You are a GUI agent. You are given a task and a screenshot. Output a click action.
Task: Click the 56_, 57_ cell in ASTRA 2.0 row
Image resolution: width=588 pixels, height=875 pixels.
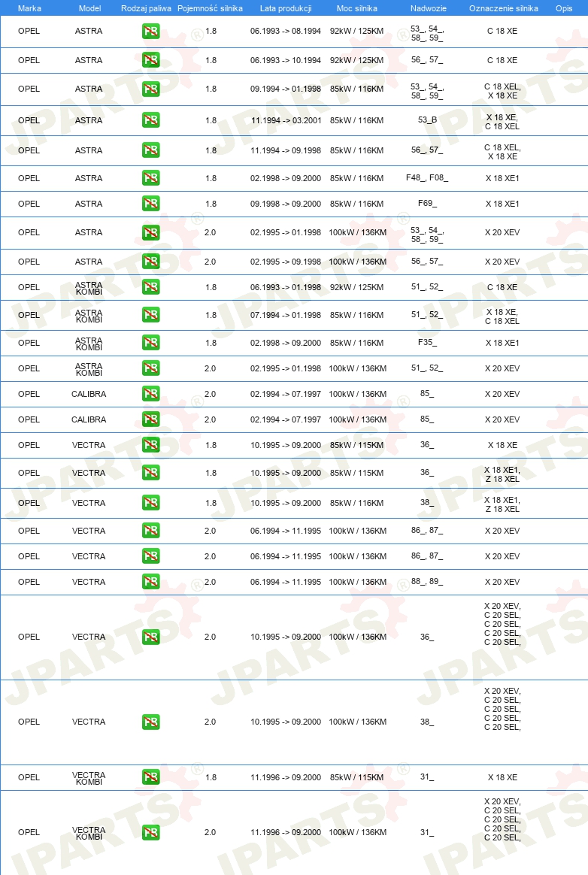pos(427,261)
